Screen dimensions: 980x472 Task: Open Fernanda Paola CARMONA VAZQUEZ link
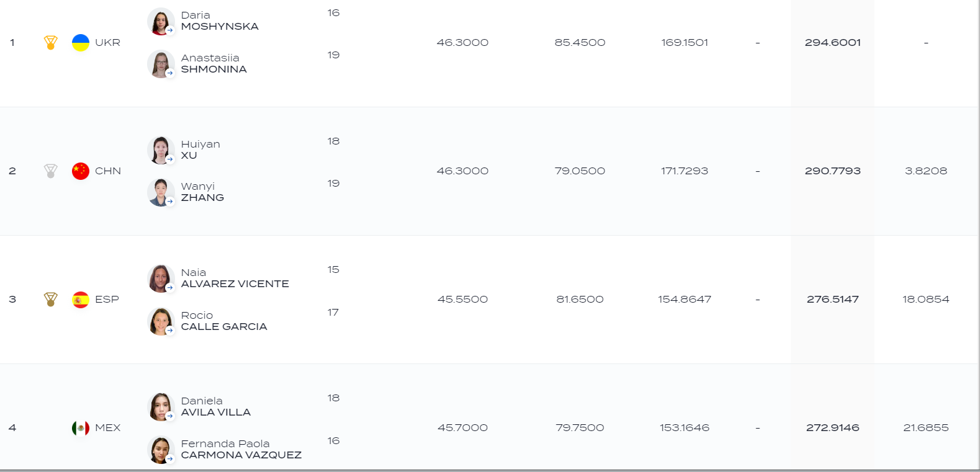(241, 450)
